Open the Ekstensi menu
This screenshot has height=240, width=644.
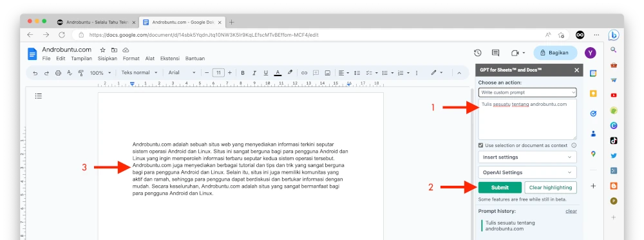click(x=170, y=59)
